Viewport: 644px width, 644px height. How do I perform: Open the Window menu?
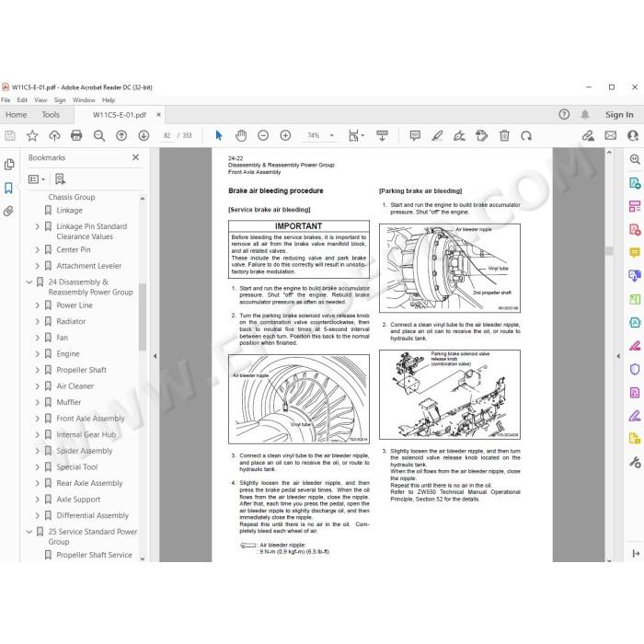(84, 100)
